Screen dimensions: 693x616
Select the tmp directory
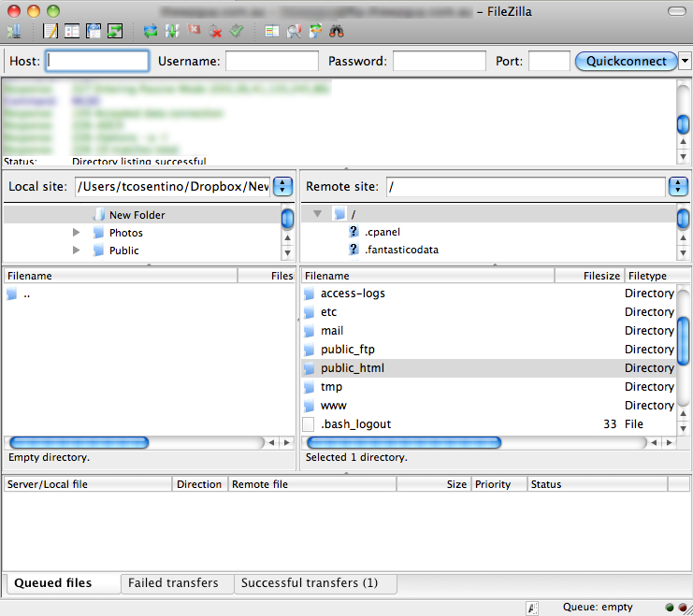(488, 387)
